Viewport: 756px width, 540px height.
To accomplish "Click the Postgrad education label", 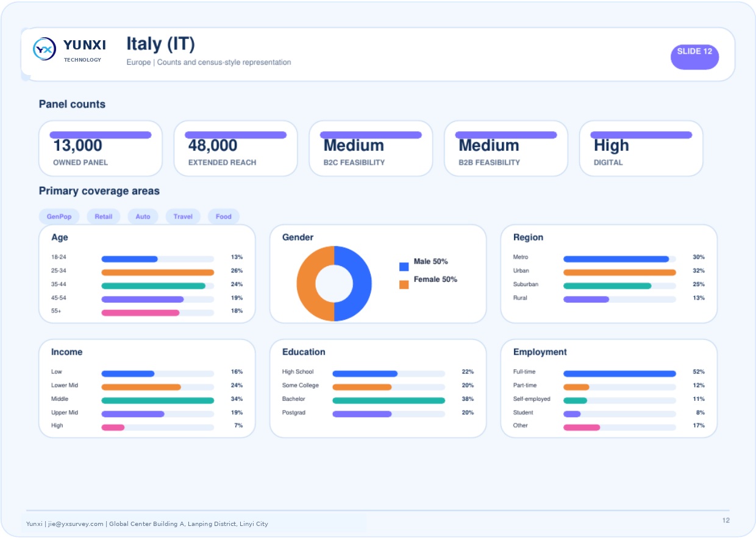I will (x=294, y=412).
